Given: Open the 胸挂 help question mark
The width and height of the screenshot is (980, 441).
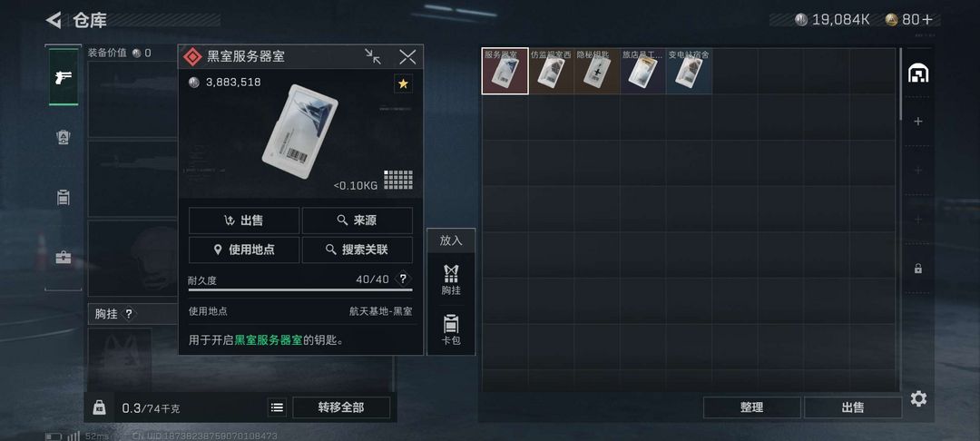Looking at the screenshot, I should click(129, 314).
